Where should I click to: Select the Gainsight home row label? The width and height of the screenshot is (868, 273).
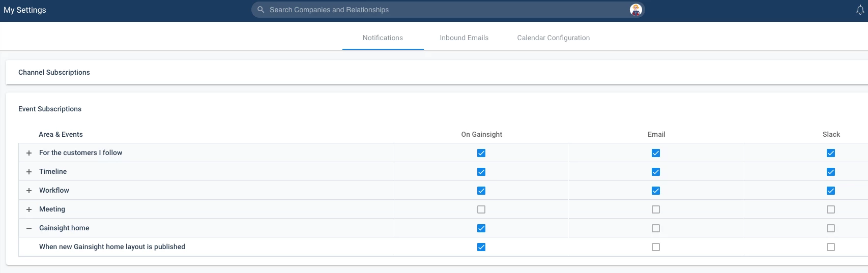64,228
